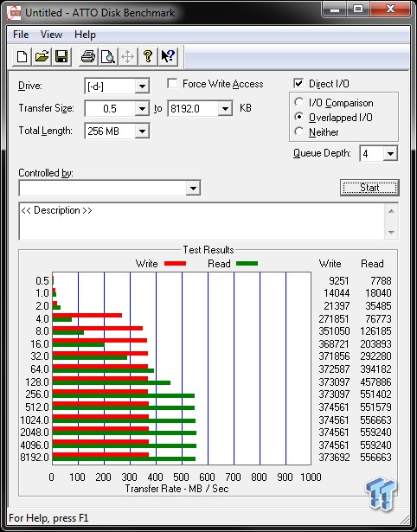This screenshot has height=532, width=417.
Task: Select the I/O Comparison radio option
Action: pyautogui.click(x=299, y=102)
